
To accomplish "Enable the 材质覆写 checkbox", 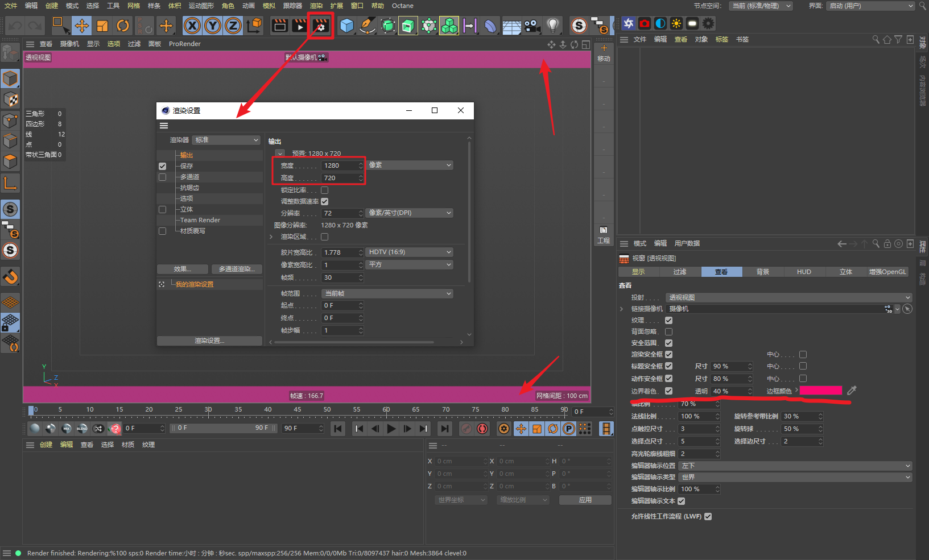I will (163, 231).
